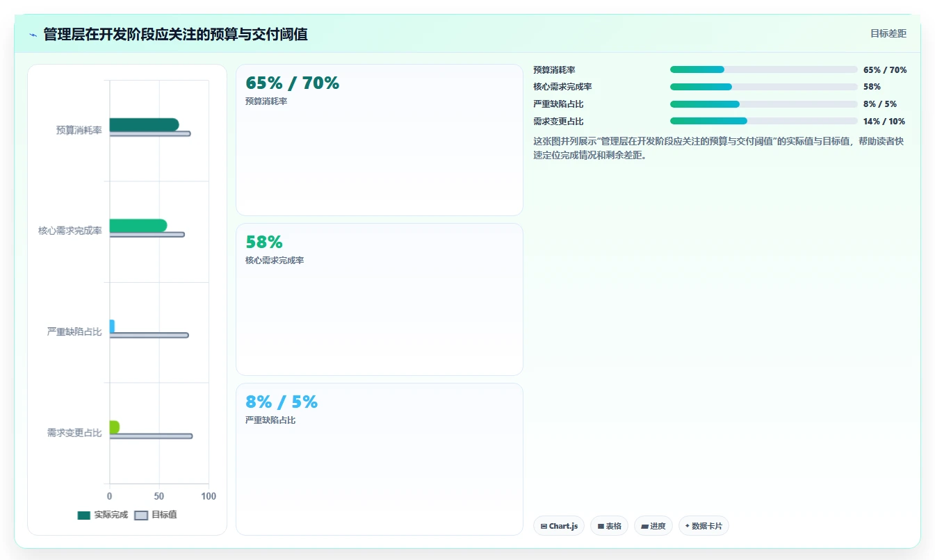Click the blue 严重缺陷占比 actual bar in chart

coord(112,326)
